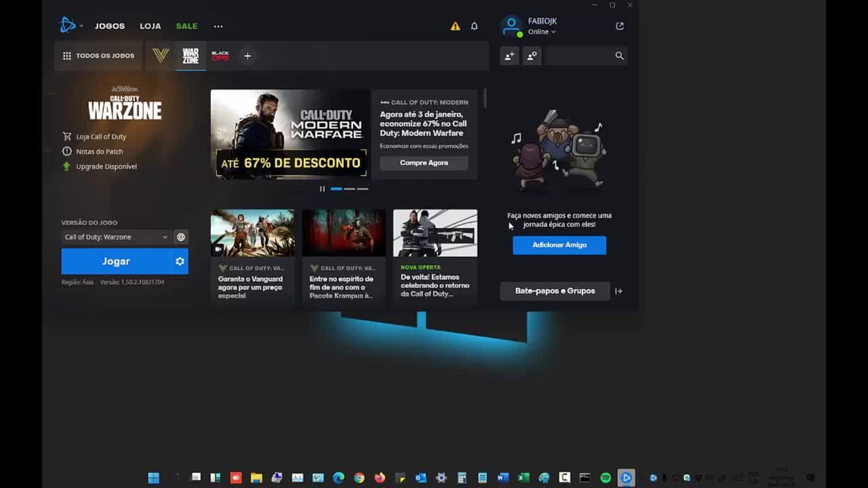The width and height of the screenshot is (868, 488).
Task: Select the first carousel indicator
Action: pos(336,188)
